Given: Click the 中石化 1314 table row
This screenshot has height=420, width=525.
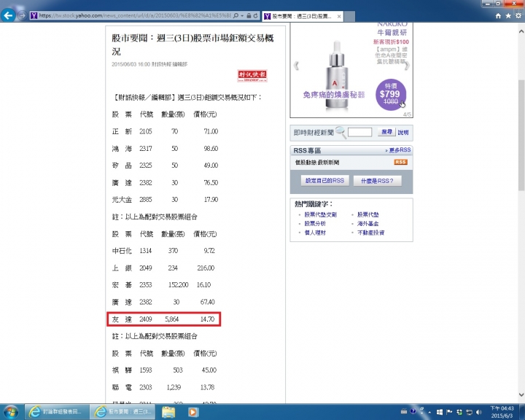Looking at the screenshot, I should coord(163,251).
